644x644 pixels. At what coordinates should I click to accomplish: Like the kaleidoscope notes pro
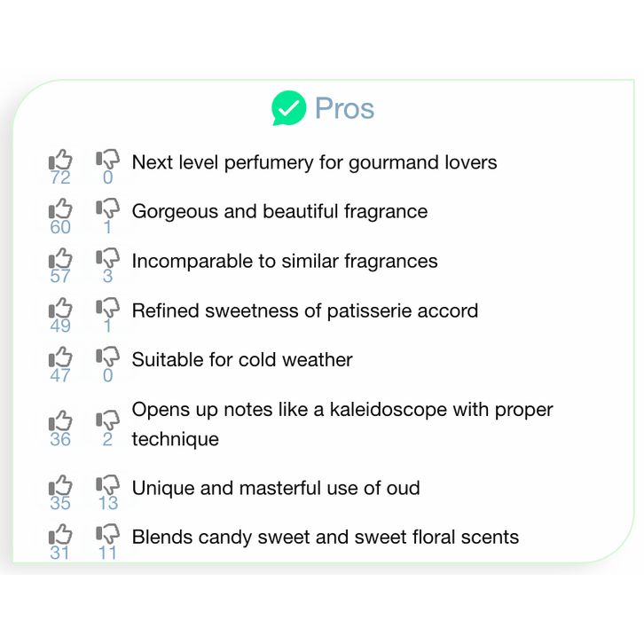tap(60, 420)
